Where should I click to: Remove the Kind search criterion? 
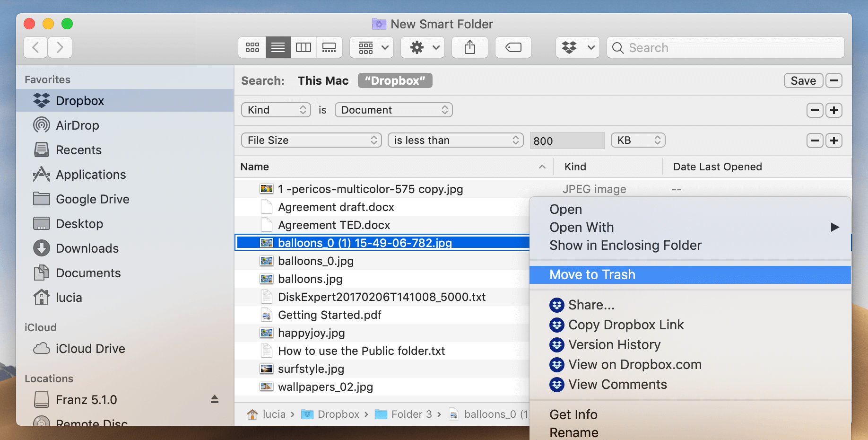pos(815,110)
